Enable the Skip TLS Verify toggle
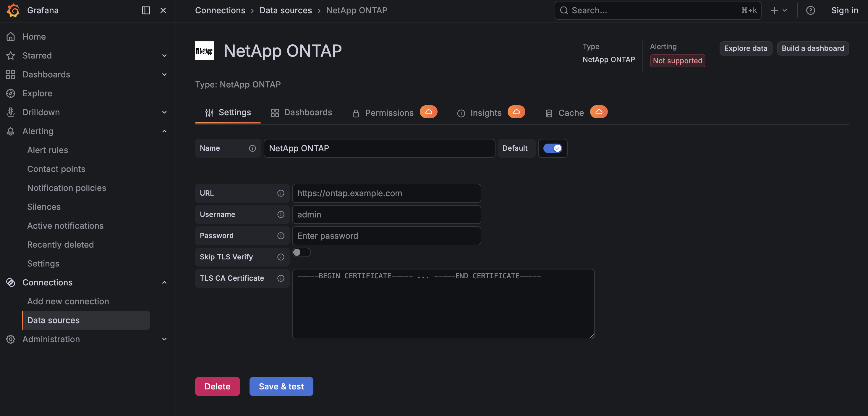 point(302,252)
